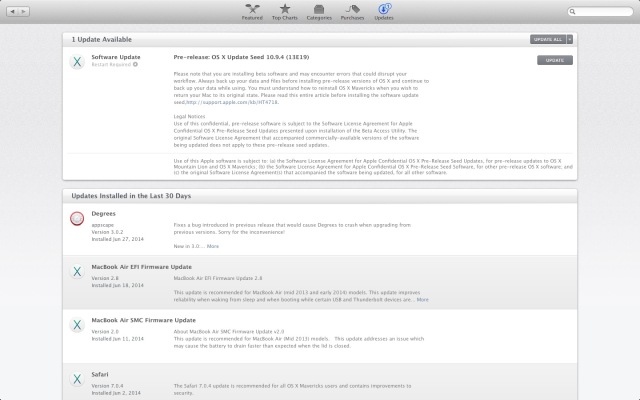Click the Update All button

[x=548, y=39]
